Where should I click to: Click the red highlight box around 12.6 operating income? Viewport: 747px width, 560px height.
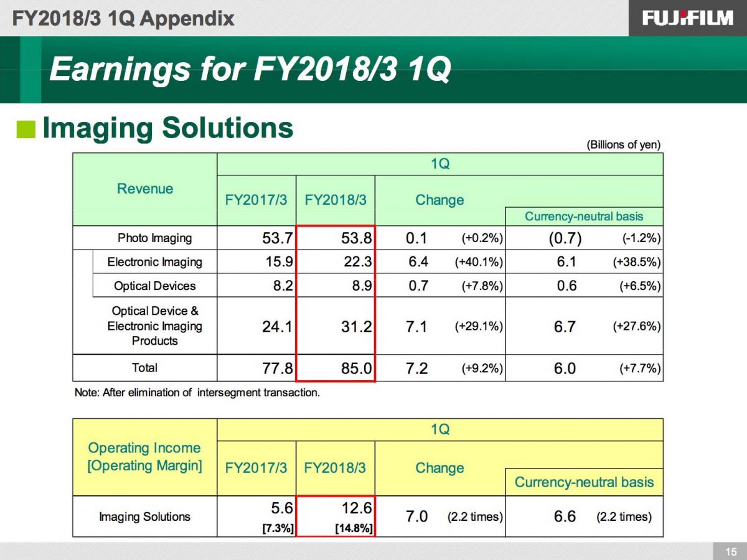tap(335, 516)
